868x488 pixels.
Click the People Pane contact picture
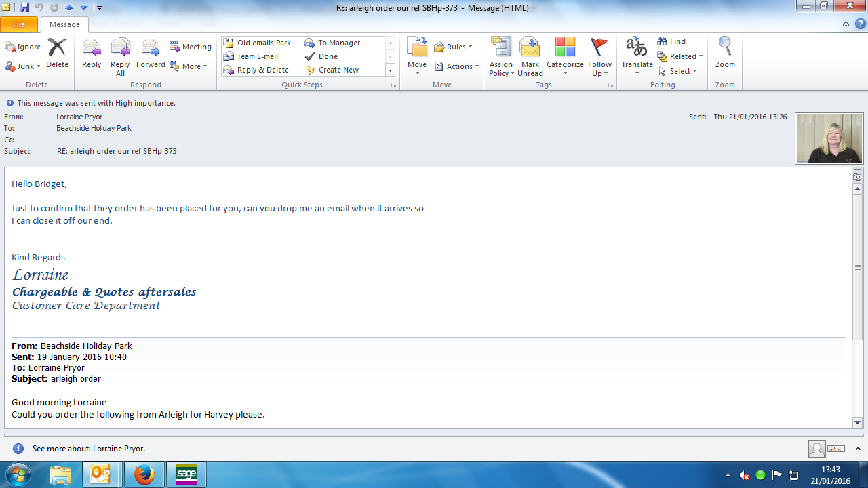tap(816, 449)
